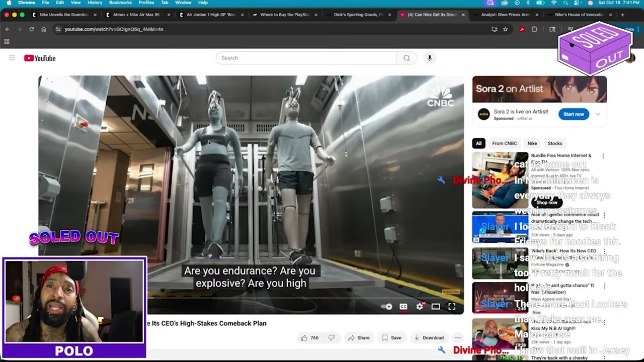This screenshot has height=362, width=644.
Task: Select the Nike filter chip
Action: click(532, 143)
